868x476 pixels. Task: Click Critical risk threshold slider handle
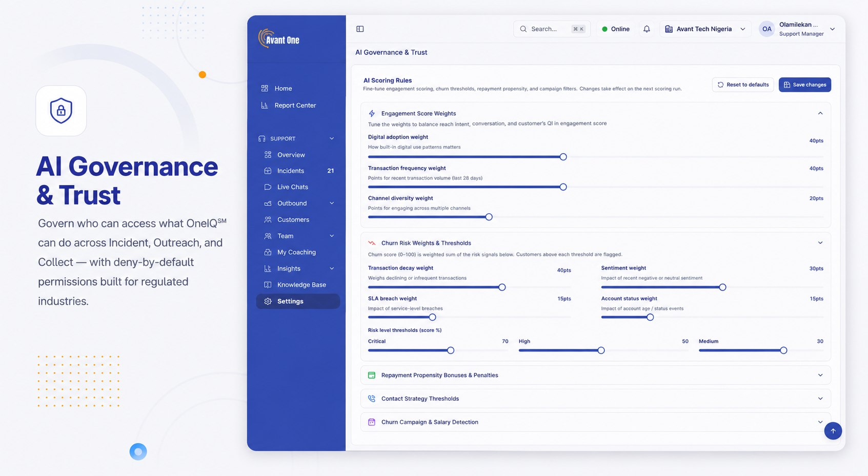(451, 350)
